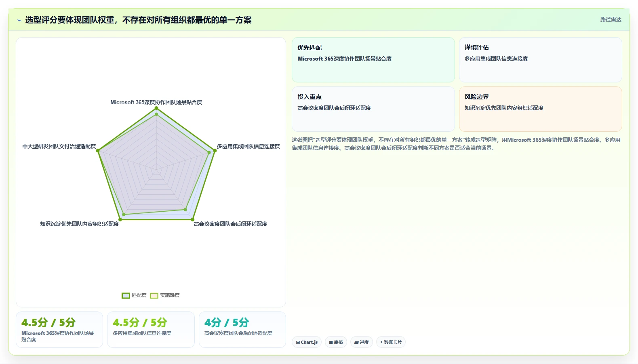Image resolution: width=638 pixels, height=364 pixels.
Task: Click the radar axis label 中大型研发团队交付治理适配度
Action: click(x=59, y=146)
